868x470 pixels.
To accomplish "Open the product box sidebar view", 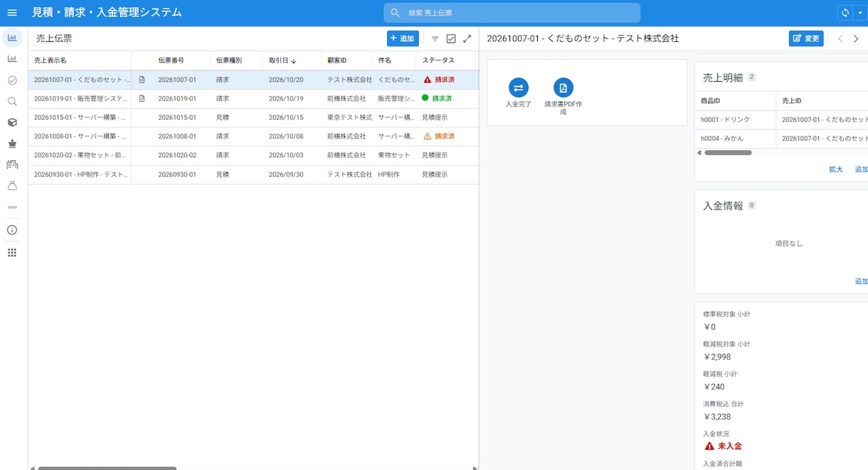I will coord(12,122).
